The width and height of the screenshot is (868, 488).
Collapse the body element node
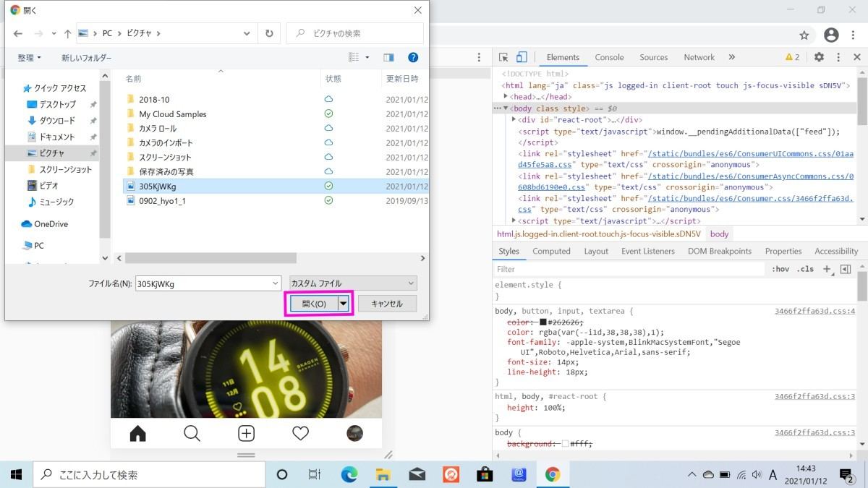tap(506, 108)
